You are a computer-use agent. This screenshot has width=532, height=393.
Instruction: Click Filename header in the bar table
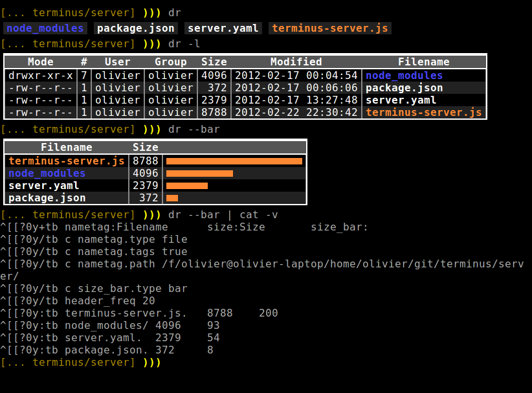coord(67,147)
